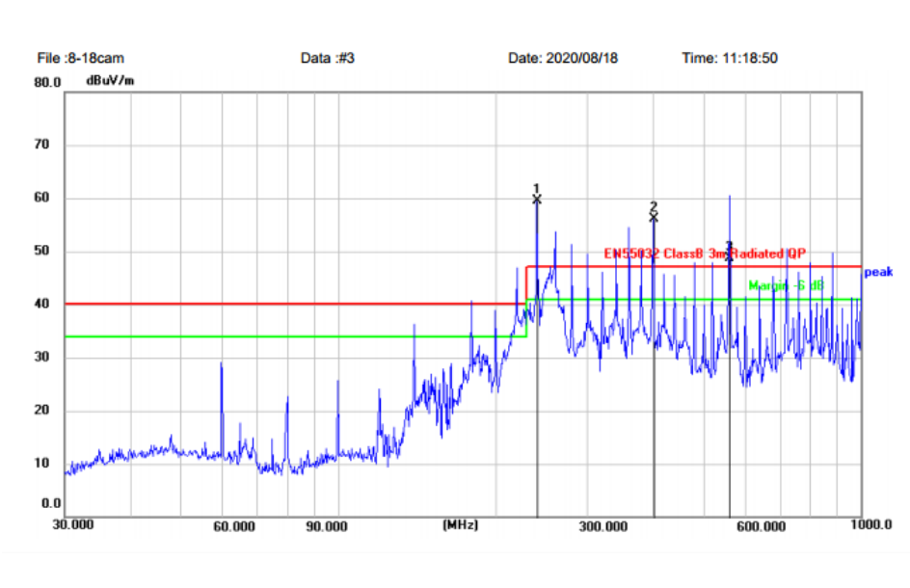Click the 60.000 frequency axis label
This screenshot has width=910, height=588.
click(x=234, y=526)
